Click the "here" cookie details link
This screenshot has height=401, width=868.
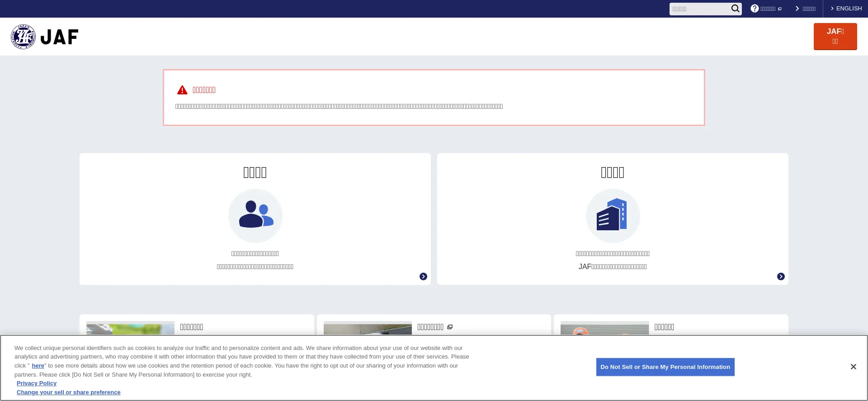coord(38,366)
